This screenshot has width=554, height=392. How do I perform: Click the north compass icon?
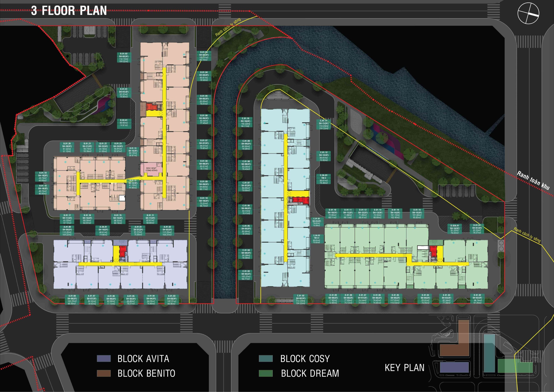tap(528, 13)
